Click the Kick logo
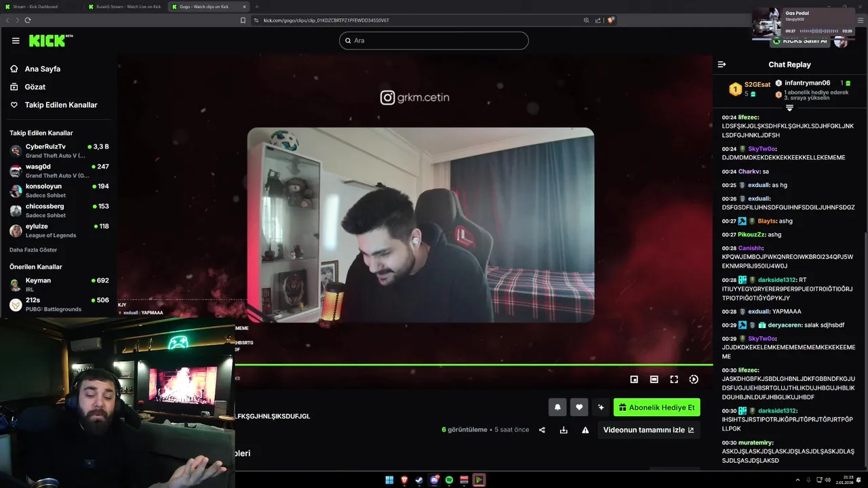The image size is (868, 488). pos(50,41)
